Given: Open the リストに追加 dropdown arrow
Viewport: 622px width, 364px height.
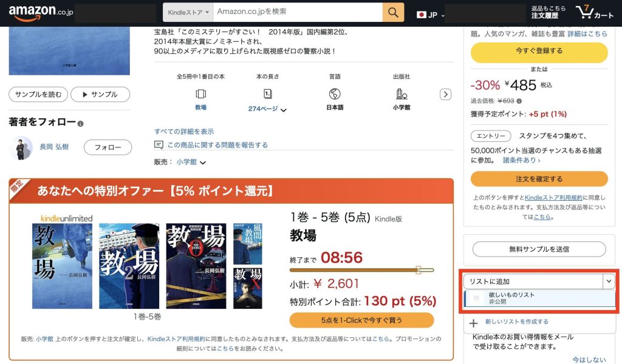Looking at the screenshot, I should tap(609, 281).
